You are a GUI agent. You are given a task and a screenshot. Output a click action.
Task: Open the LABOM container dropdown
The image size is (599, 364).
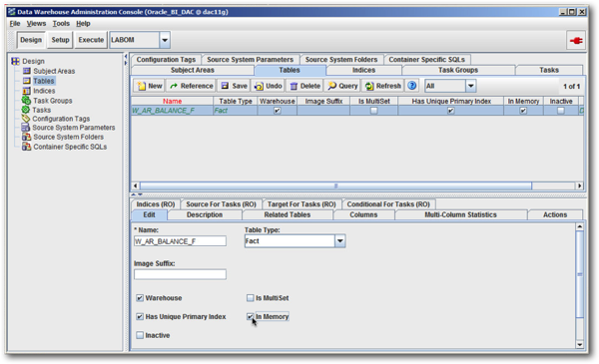(165, 40)
